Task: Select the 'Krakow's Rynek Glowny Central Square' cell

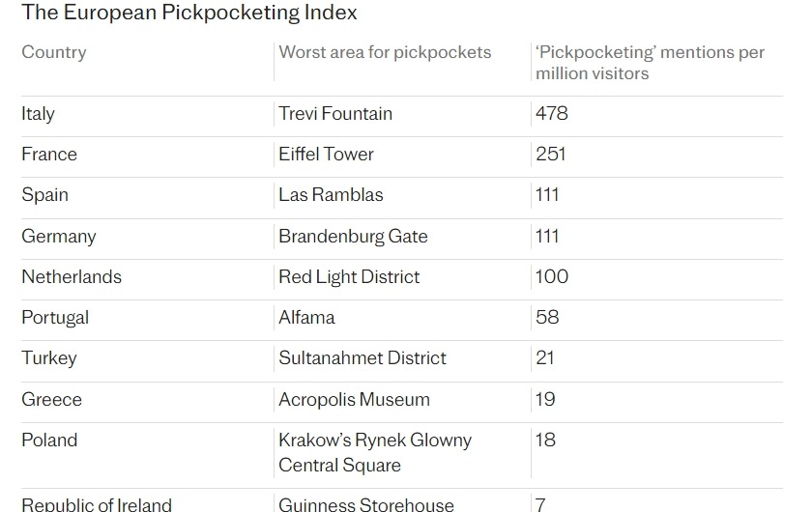Action: pos(375,452)
